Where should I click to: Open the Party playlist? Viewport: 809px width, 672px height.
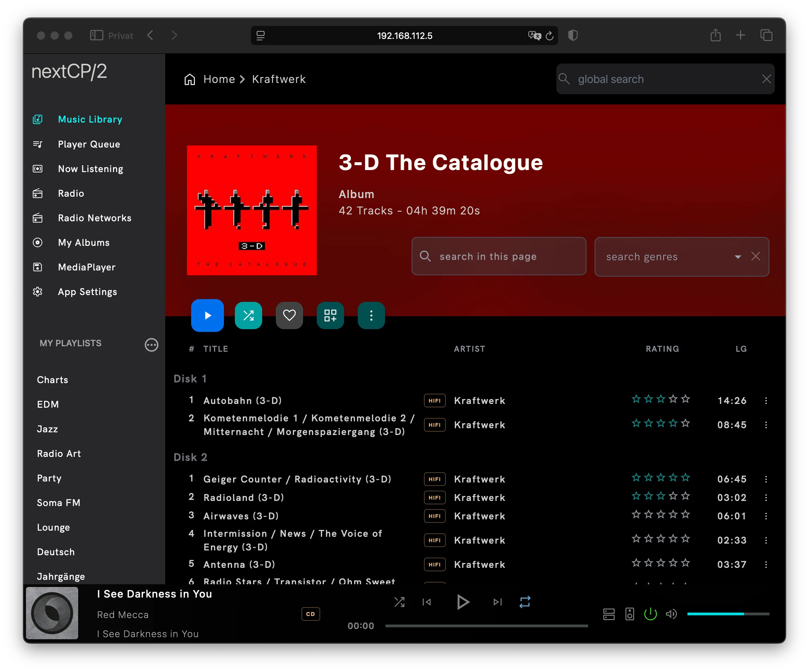tap(49, 479)
